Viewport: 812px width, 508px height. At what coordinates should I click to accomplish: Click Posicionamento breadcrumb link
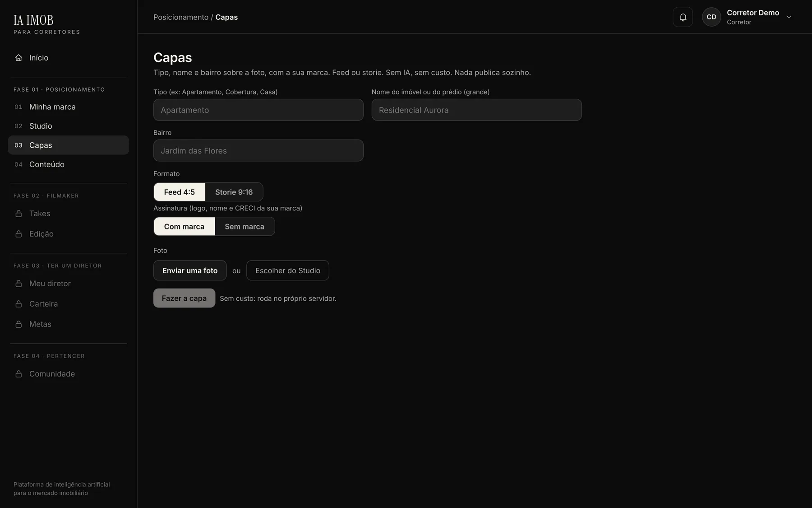(x=181, y=17)
